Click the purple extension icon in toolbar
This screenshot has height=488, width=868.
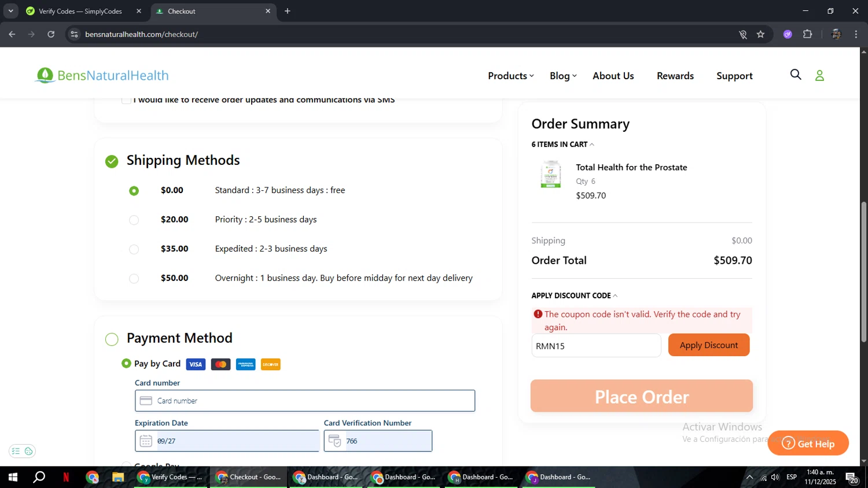(788, 34)
